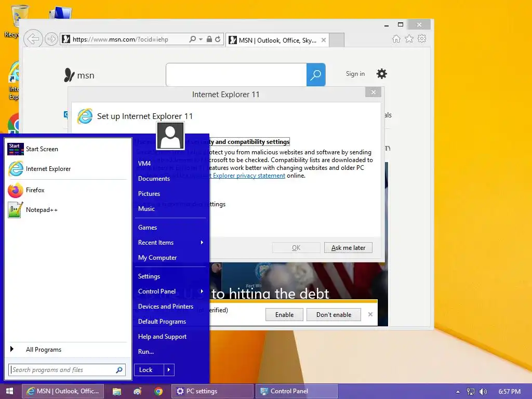Click the Windows Start button on taskbar

pos(9,391)
